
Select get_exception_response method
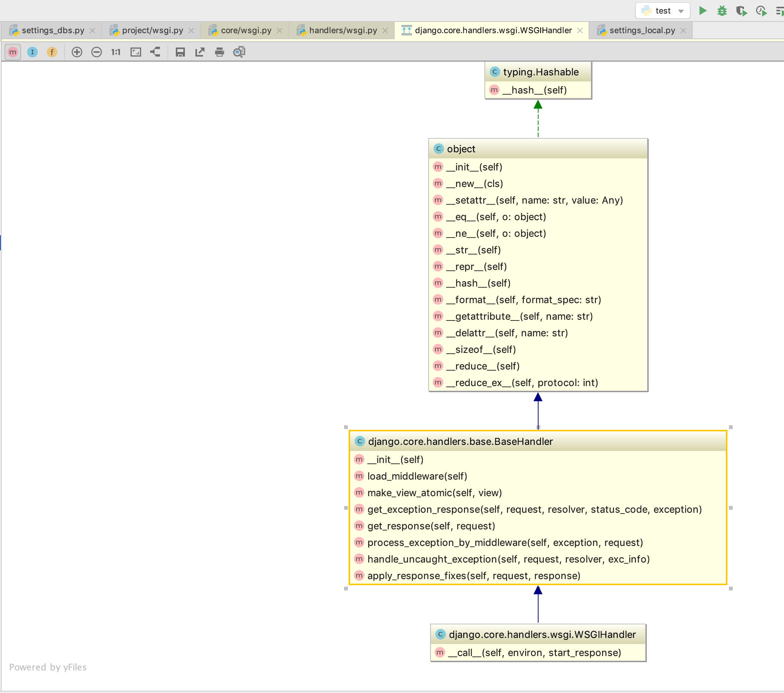point(538,509)
